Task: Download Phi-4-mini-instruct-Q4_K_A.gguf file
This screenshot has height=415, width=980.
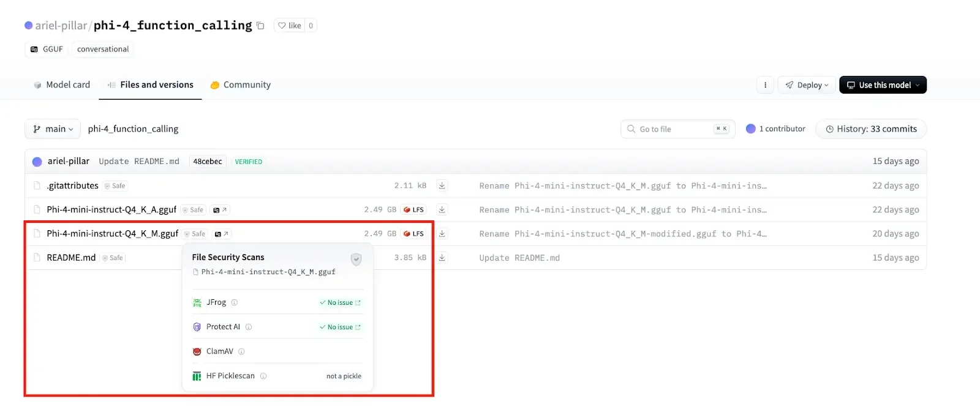Action: click(x=442, y=209)
